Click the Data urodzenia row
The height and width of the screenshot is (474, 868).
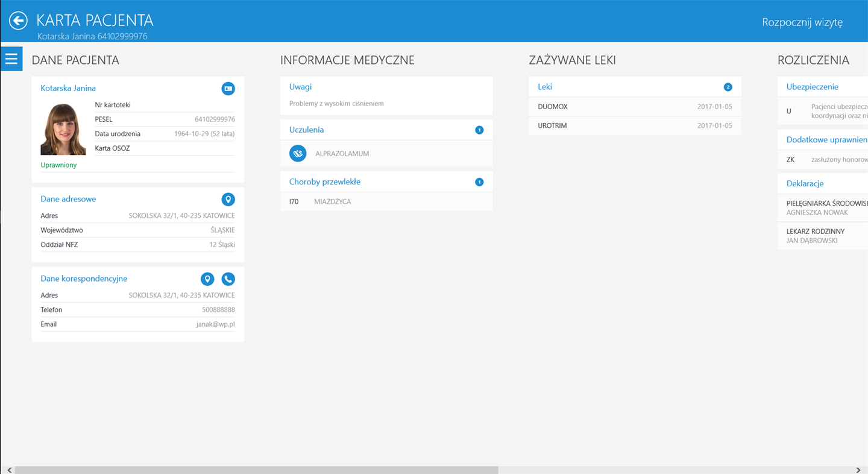(x=165, y=134)
